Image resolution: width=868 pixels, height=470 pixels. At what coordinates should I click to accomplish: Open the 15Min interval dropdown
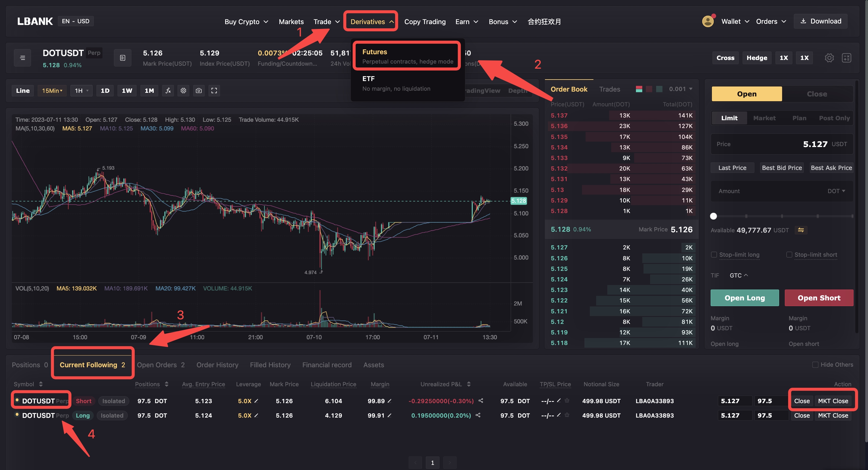point(52,91)
